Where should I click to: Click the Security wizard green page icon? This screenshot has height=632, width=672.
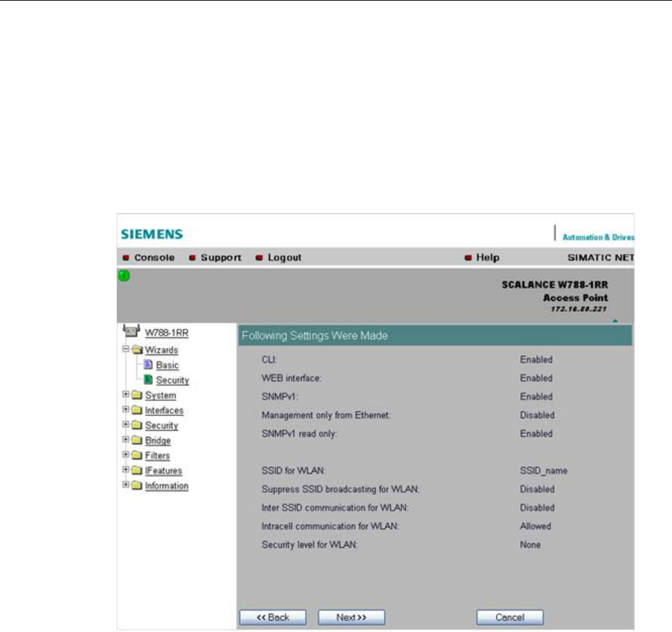[148, 380]
